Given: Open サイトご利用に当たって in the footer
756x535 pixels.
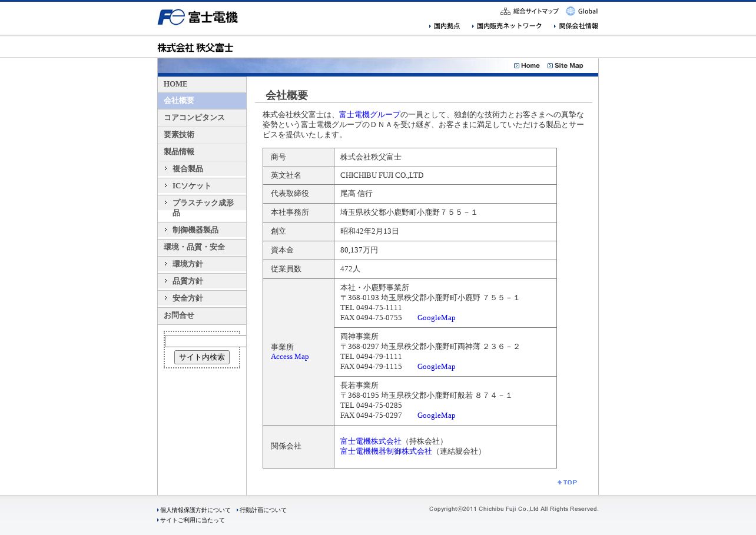Looking at the screenshot, I should click(191, 520).
